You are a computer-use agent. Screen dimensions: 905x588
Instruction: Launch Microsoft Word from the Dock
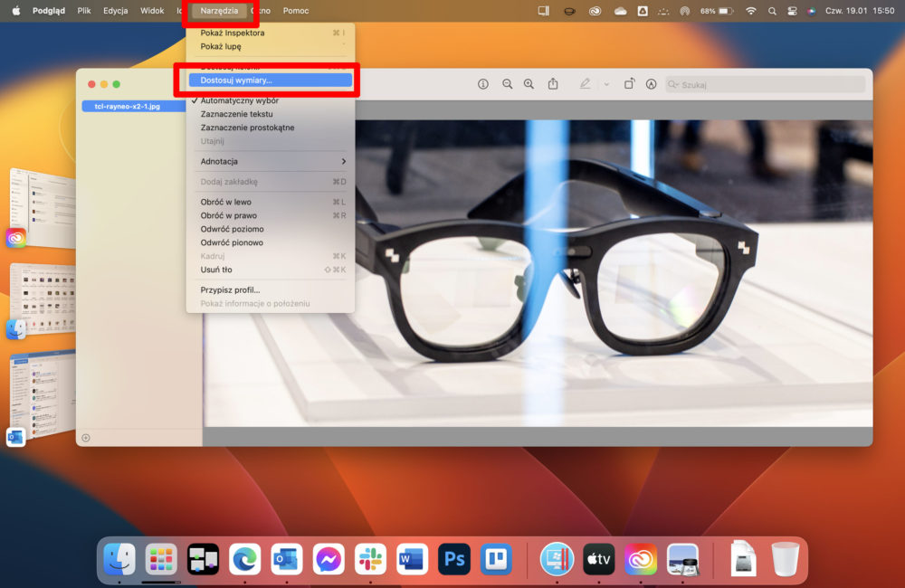coord(412,558)
